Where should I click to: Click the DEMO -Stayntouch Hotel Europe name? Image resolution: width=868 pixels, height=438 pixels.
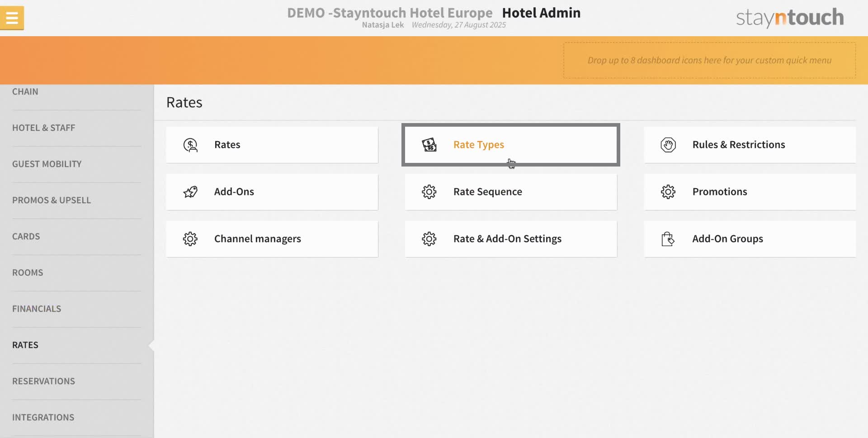(390, 13)
